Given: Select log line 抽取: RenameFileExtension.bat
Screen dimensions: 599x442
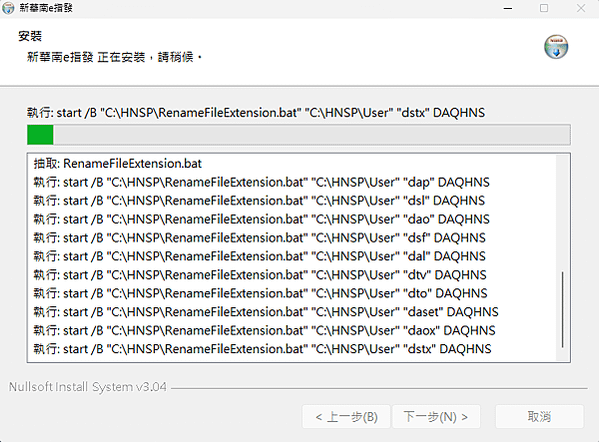Looking at the screenshot, I should pyautogui.click(x=118, y=164).
